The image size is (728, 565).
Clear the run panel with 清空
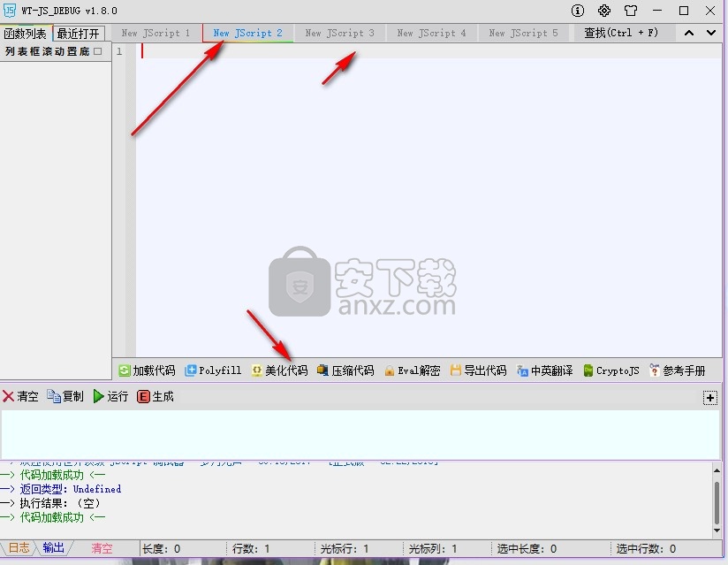click(20, 396)
